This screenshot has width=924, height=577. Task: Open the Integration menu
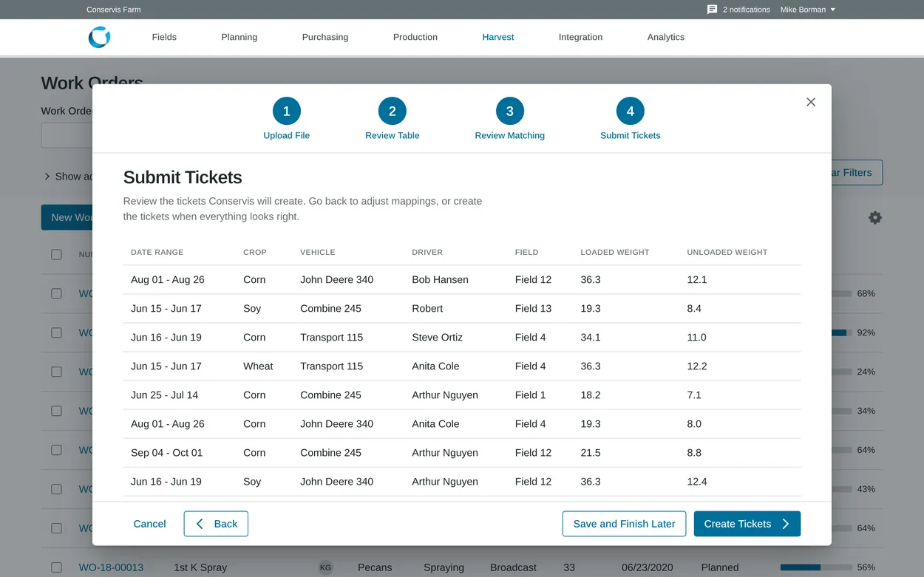(x=580, y=37)
